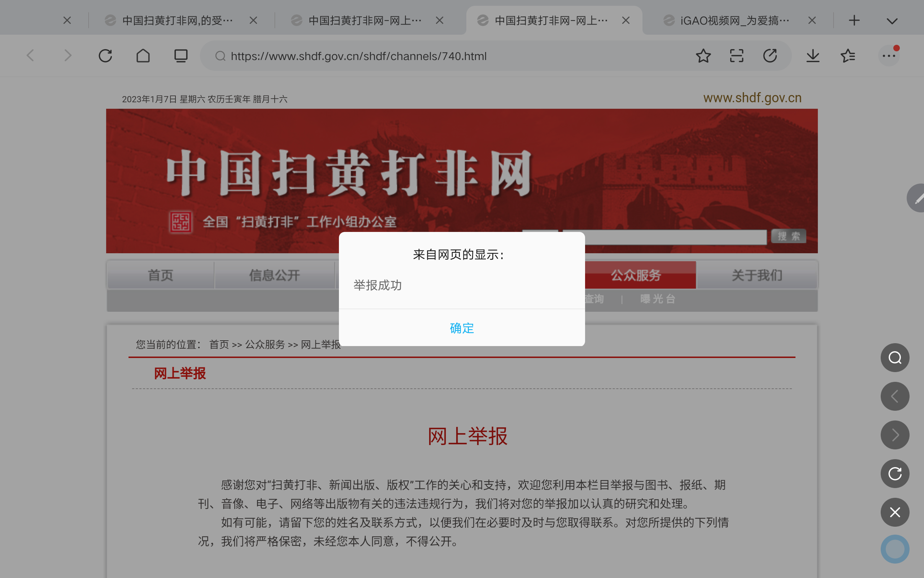Click the blue floating assistive circle
The height and width of the screenshot is (578, 924).
point(895,549)
